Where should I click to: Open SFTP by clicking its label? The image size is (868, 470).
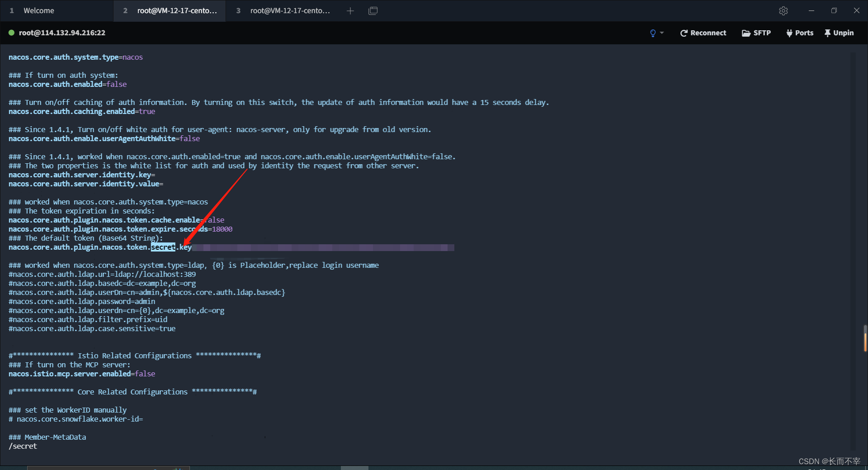point(762,33)
